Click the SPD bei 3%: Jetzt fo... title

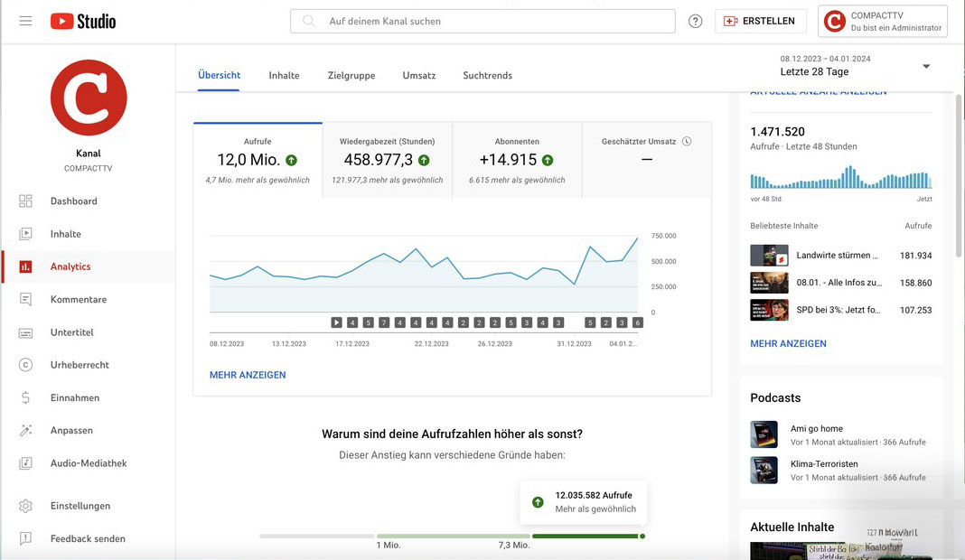point(839,310)
